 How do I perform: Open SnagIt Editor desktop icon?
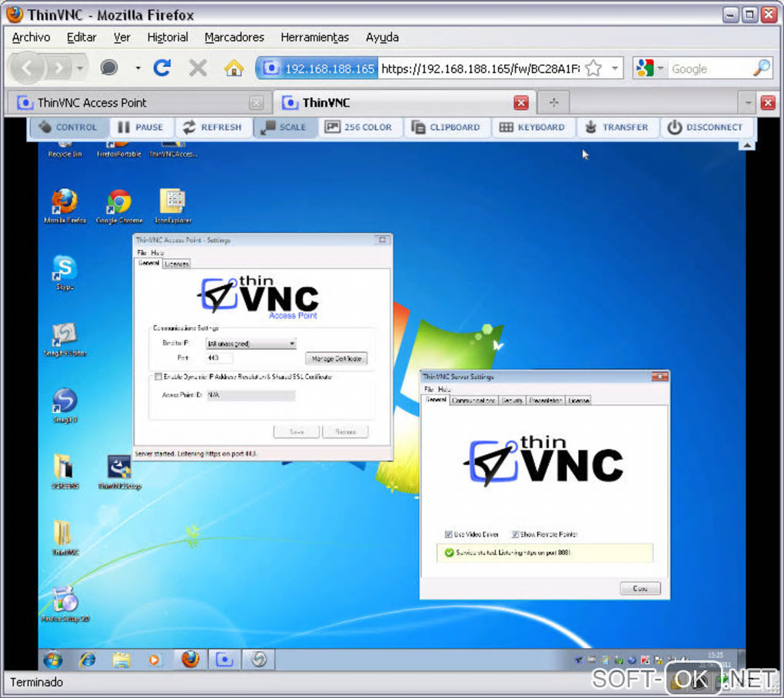tap(65, 339)
